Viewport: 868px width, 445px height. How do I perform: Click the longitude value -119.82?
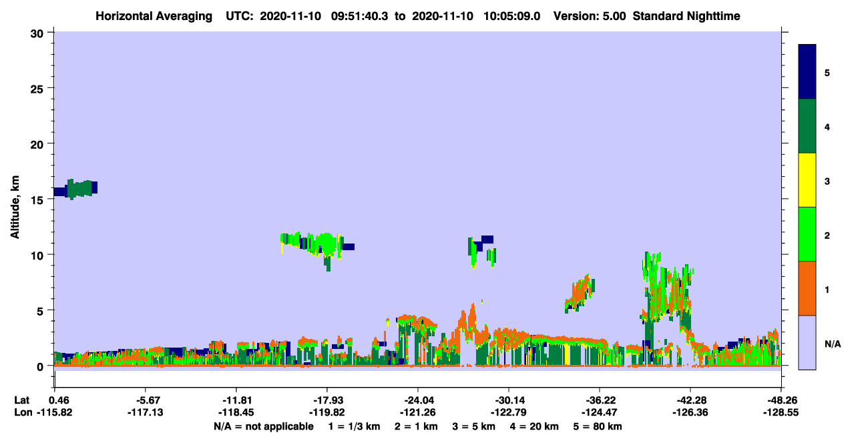[x=327, y=412]
